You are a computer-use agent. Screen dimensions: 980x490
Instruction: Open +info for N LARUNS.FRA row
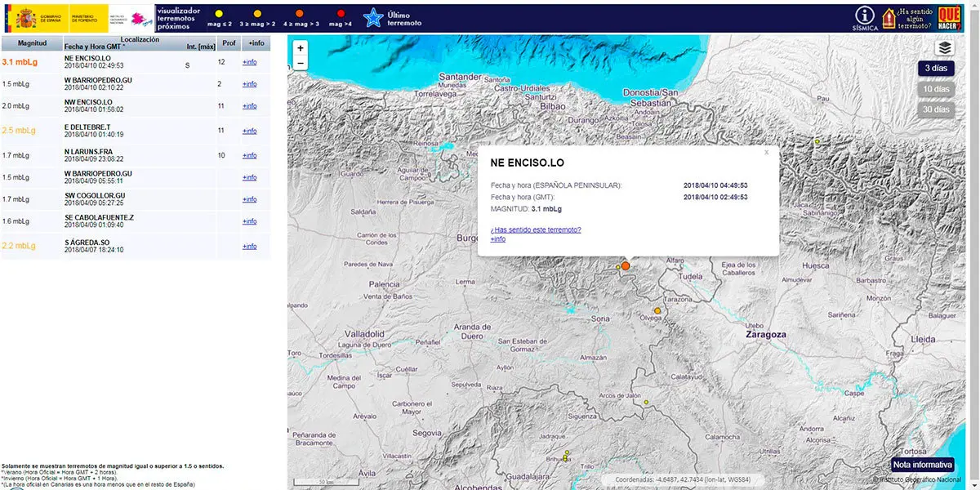(250, 154)
